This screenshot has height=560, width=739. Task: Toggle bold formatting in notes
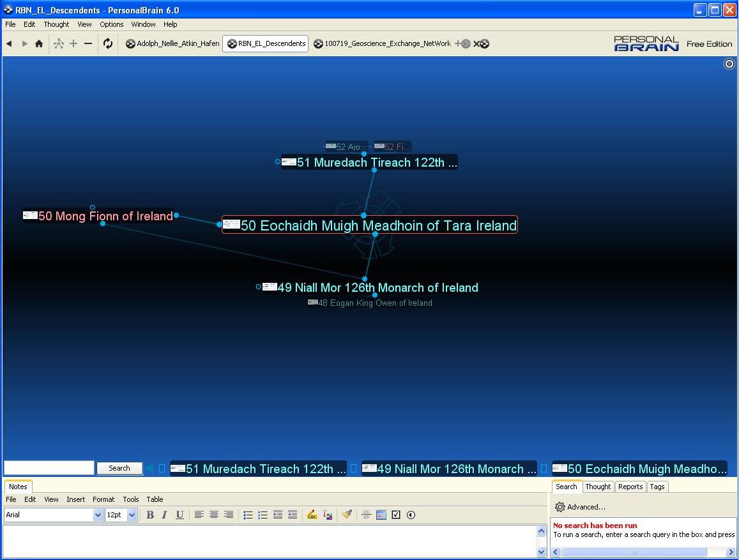[x=150, y=515]
